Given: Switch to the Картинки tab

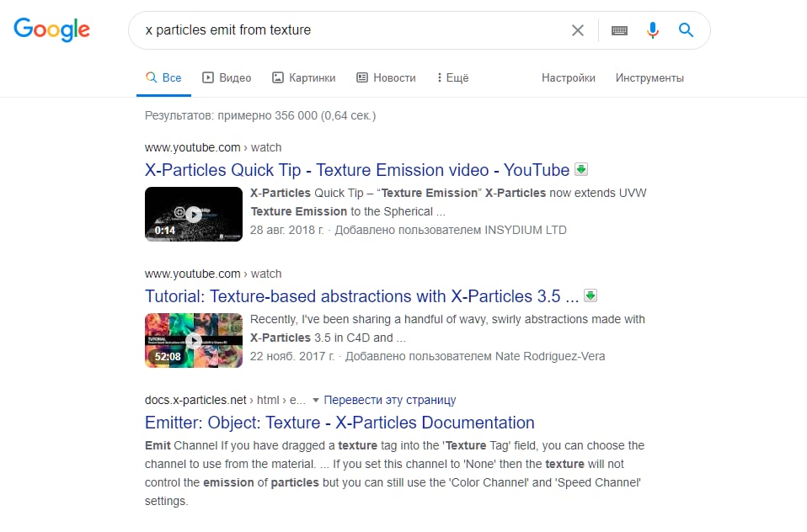Looking at the screenshot, I should [303, 77].
